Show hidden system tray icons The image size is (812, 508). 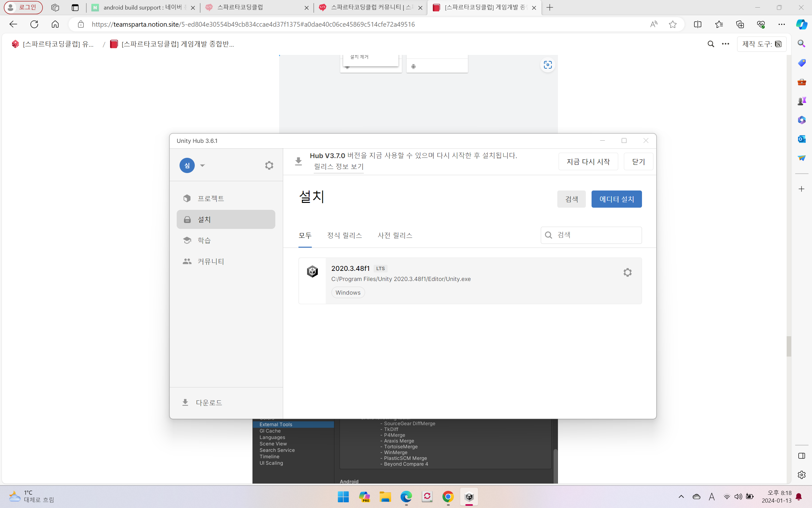[x=681, y=497]
